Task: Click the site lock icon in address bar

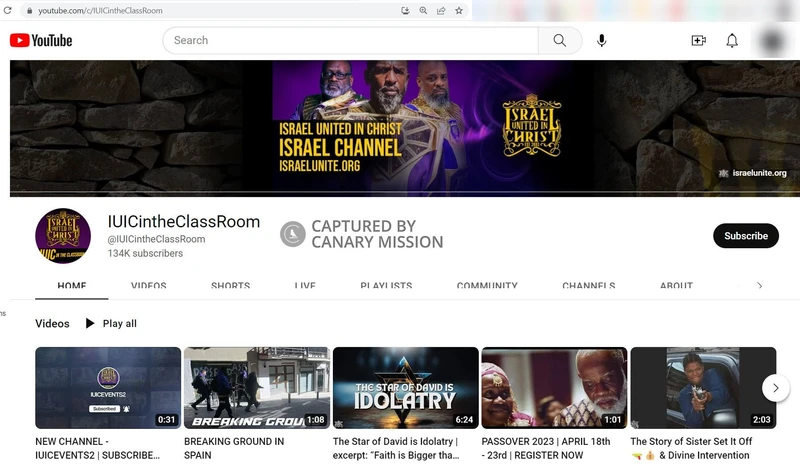Action: [29, 11]
